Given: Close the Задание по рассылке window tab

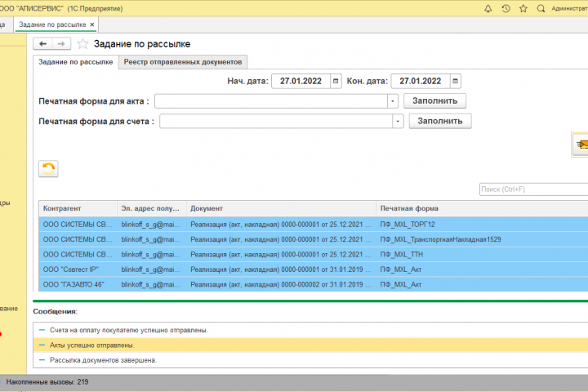Looking at the screenshot, I should coord(91,24).
